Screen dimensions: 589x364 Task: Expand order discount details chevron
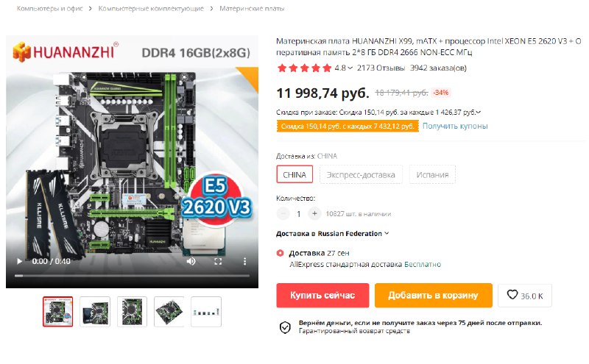tap(478, 113)
